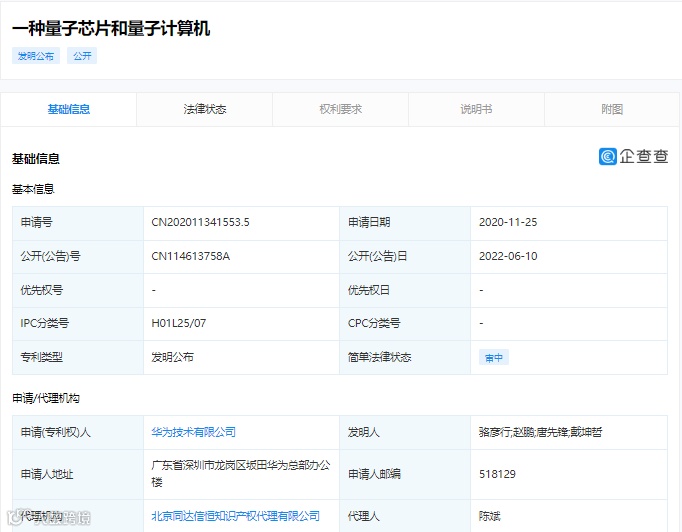Click the 基础信息 section heading
Viewport: 682px width, 532px height.
coord(36,159)
